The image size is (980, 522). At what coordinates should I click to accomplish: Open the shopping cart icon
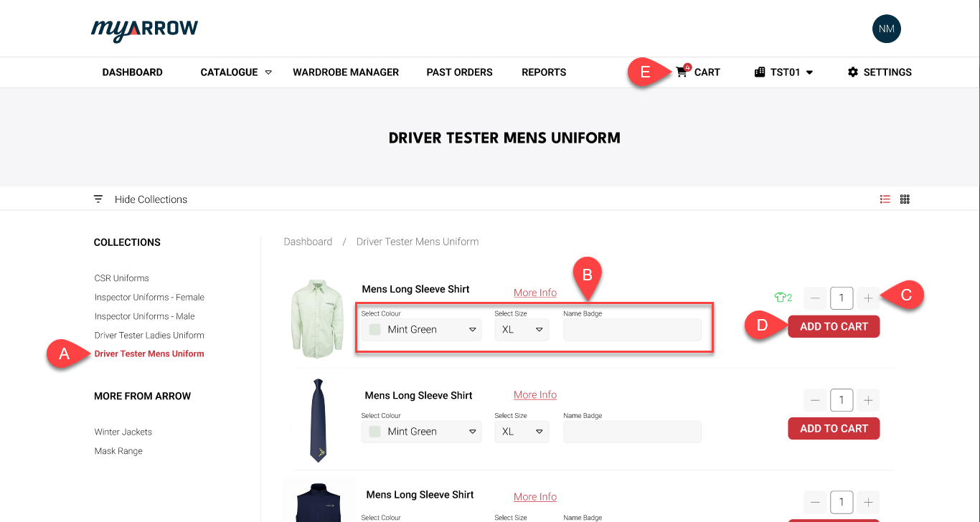[x=682, y=72]
